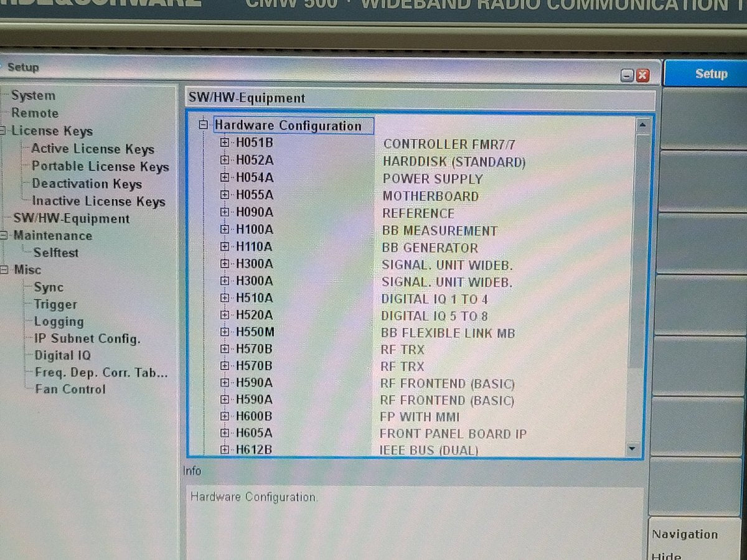Click the IEEE BUS (DUAL) description
This screenshot has height=560, width=747.
pyautogui.click(x=429, y=450)
